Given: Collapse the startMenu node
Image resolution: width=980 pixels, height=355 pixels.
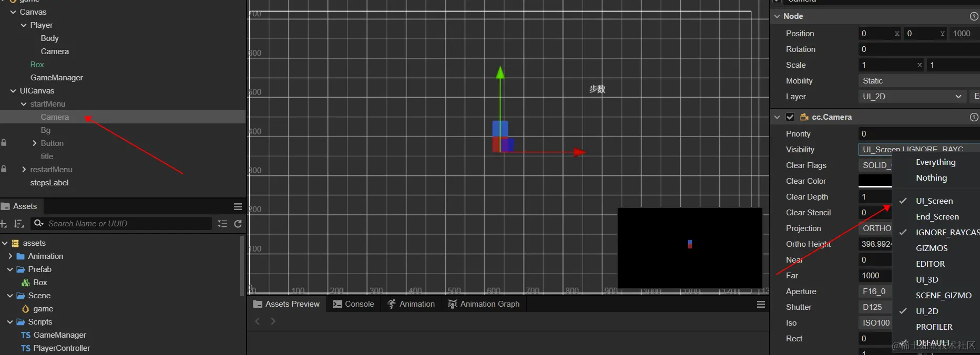Looking at the screenshot, I should coord(24,104).
